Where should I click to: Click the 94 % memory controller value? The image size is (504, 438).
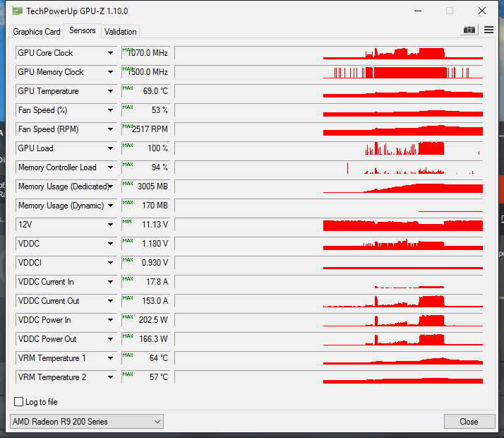(x=145, y=167)
